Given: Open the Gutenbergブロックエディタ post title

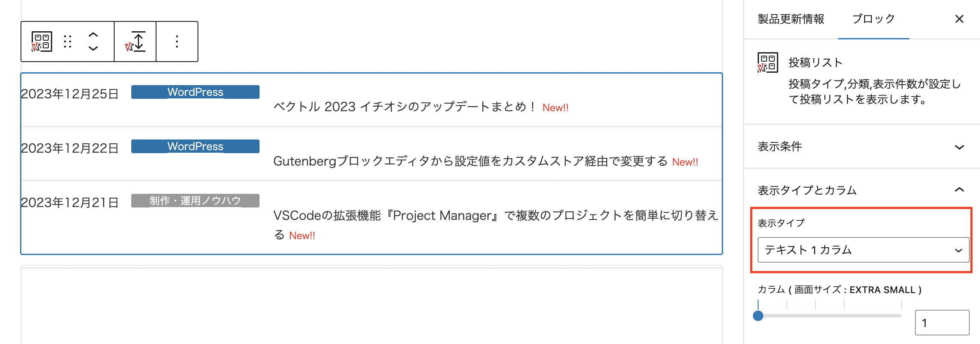Looking at the screenshot, I should [x=470, y=161].
